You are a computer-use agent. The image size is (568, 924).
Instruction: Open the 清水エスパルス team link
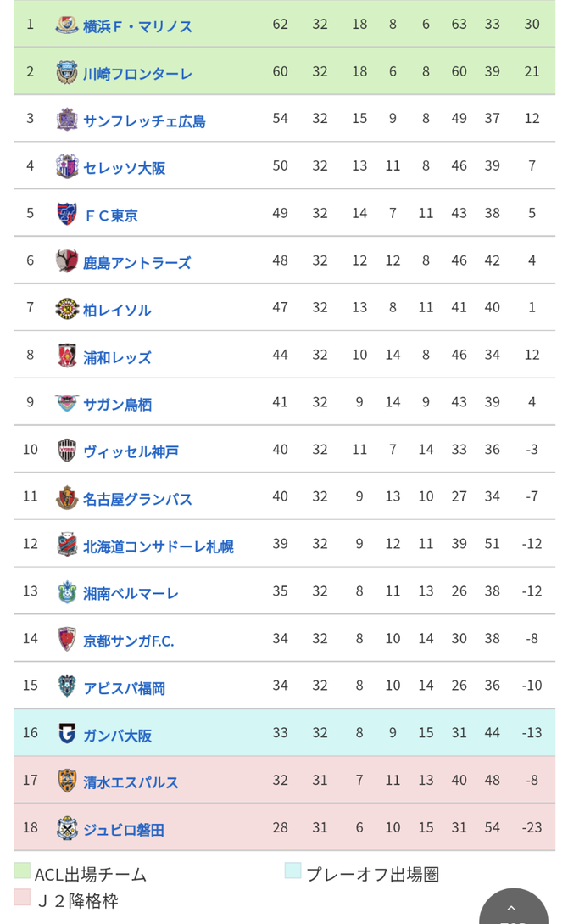131,782
